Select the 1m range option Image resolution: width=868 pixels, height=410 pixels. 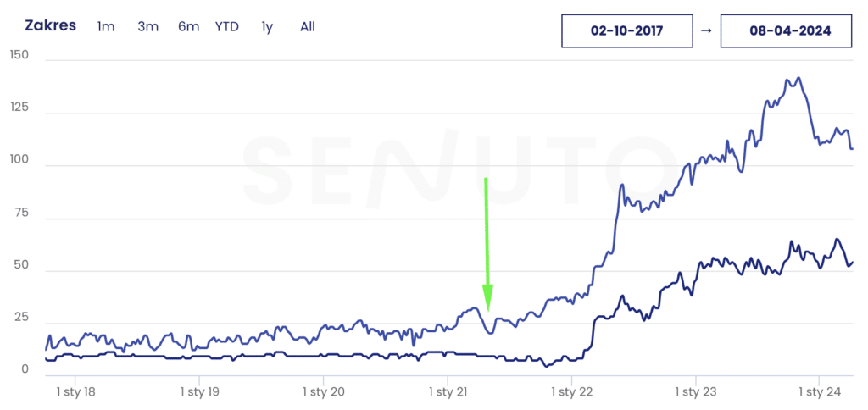click(106, 26)
